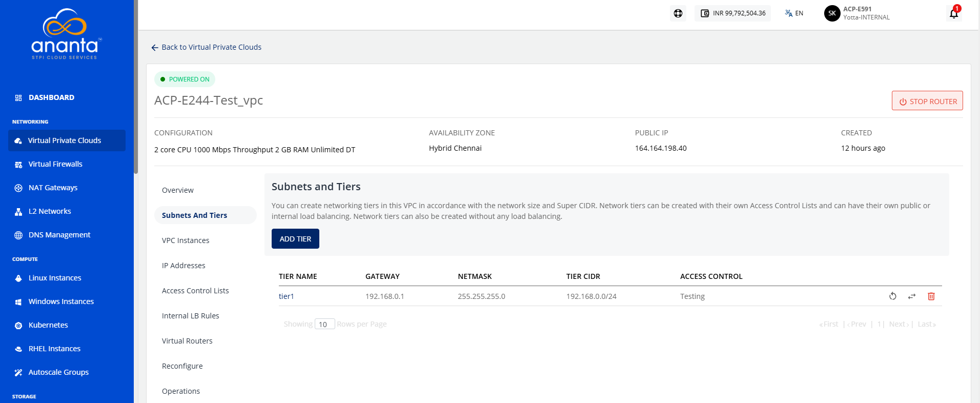Click the swap arrows icon for tier1
The image size is (980, 403).
[912, 296]
